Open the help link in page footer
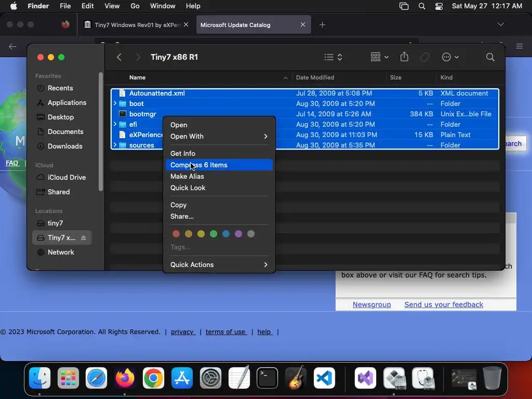Viewport: 532px width, 399px height. (264, 332)
